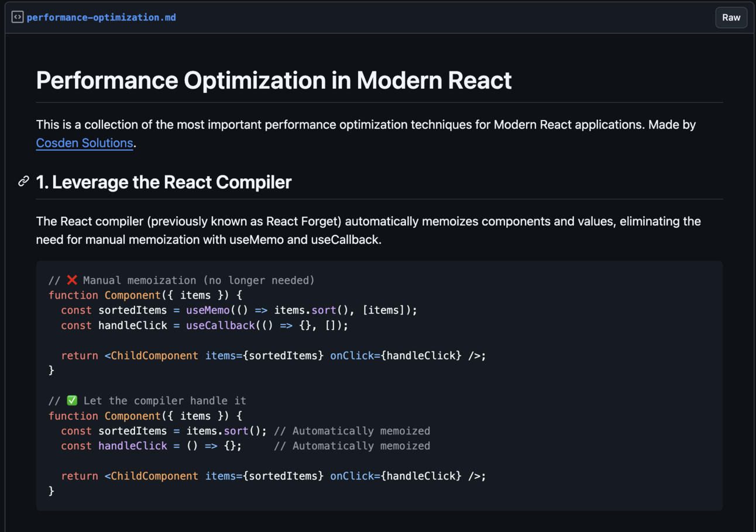Click the green checkmark emoji in the code
The height and width of the screenshot is (532, 756).
click(71, 400)
